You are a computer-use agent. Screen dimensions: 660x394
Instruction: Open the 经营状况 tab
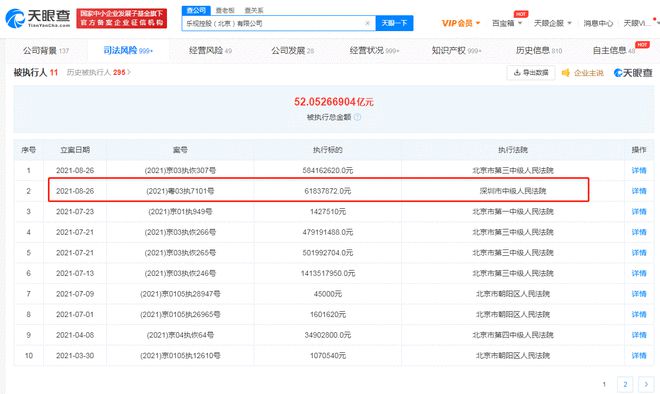tap(374, 51)
